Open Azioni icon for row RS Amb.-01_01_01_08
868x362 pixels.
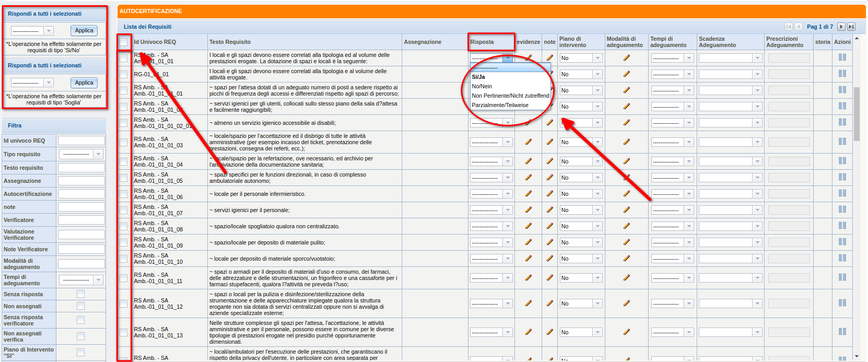click(x=842, y=226)
